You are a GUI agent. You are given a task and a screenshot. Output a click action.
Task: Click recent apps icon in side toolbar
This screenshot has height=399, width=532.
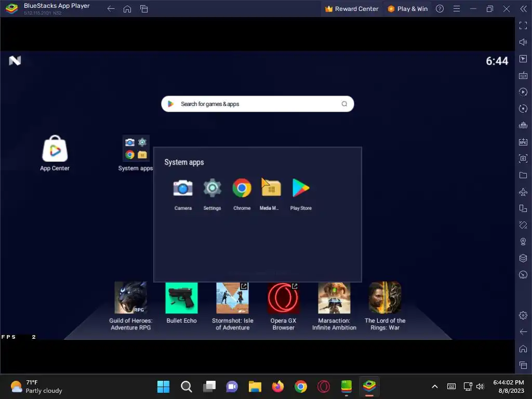point(523,365)
